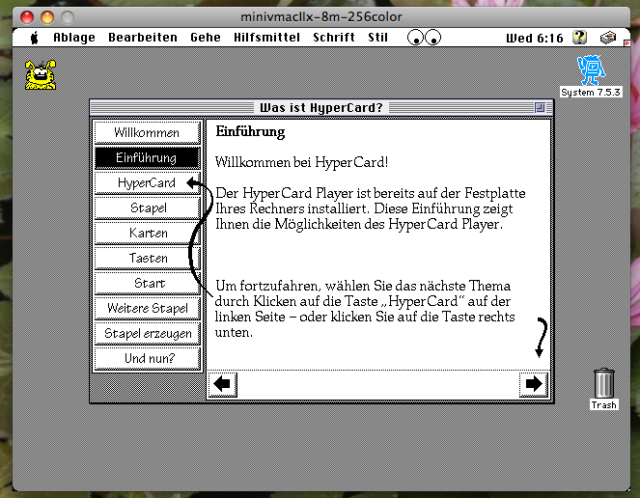Open the Schrift menu

tap(334, 38)
